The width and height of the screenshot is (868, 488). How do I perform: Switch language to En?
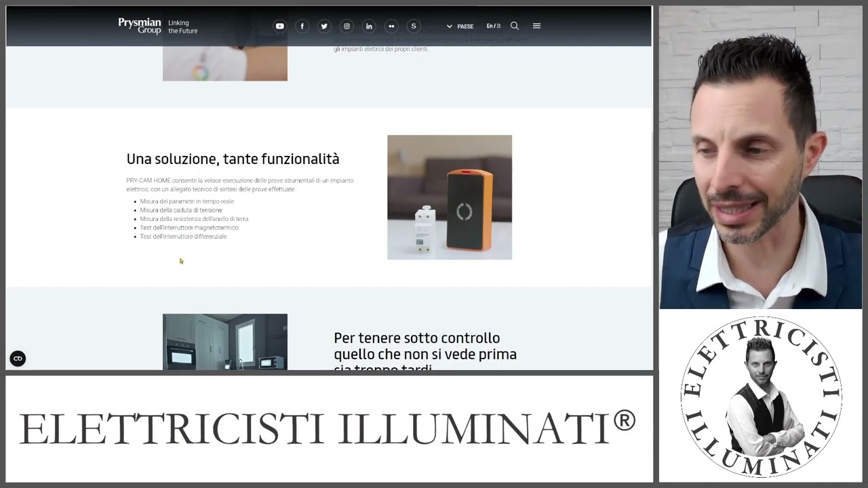[x=490, y=26]
